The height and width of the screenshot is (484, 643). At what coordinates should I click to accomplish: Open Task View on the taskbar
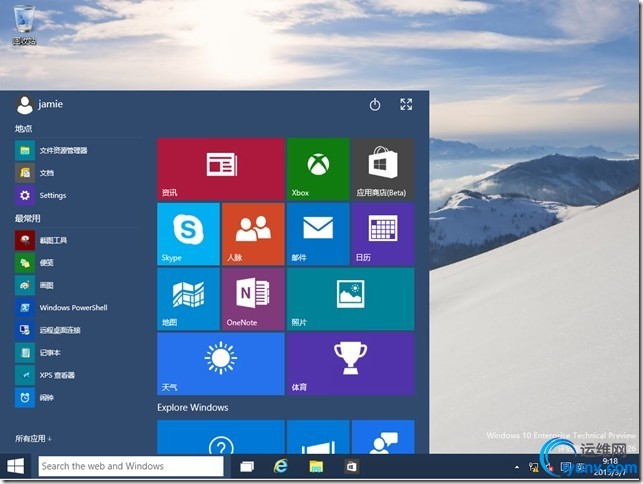pos(247,466)
